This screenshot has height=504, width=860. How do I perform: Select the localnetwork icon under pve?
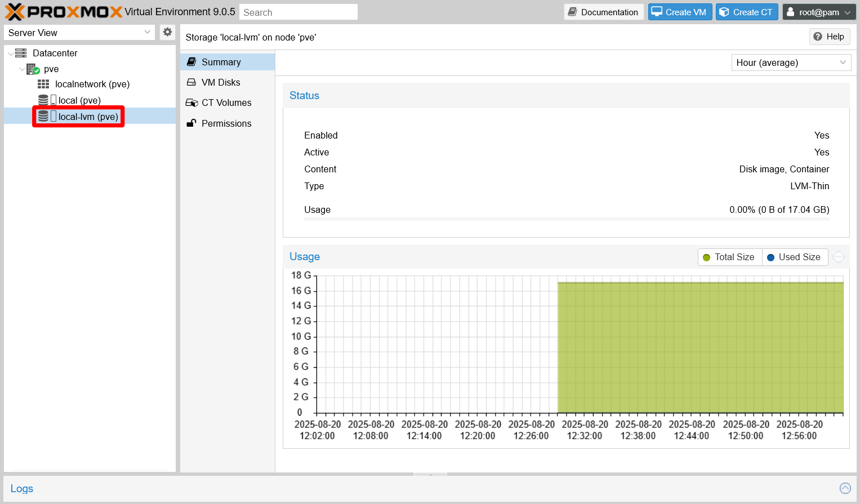[x=44, y=84]
